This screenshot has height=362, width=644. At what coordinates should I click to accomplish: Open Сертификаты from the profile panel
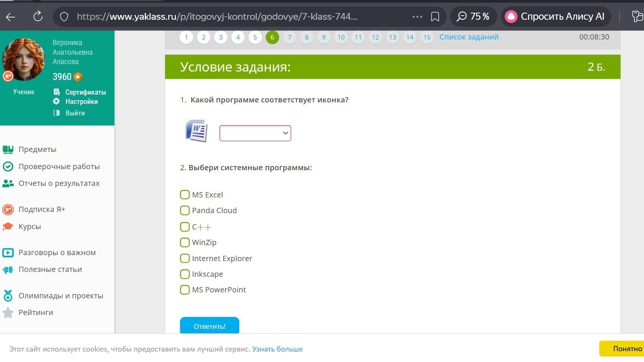tap(80, 92)
